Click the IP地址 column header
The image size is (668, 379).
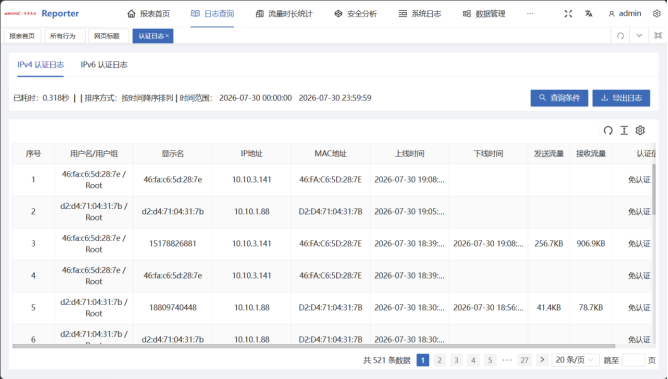point(251,154)
